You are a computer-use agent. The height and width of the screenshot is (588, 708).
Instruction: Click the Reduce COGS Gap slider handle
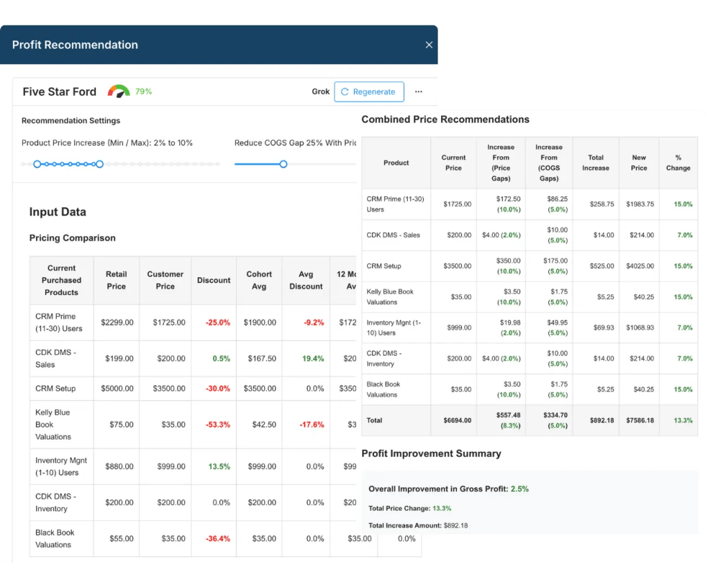pyautogui.click(x=283, y=164)
